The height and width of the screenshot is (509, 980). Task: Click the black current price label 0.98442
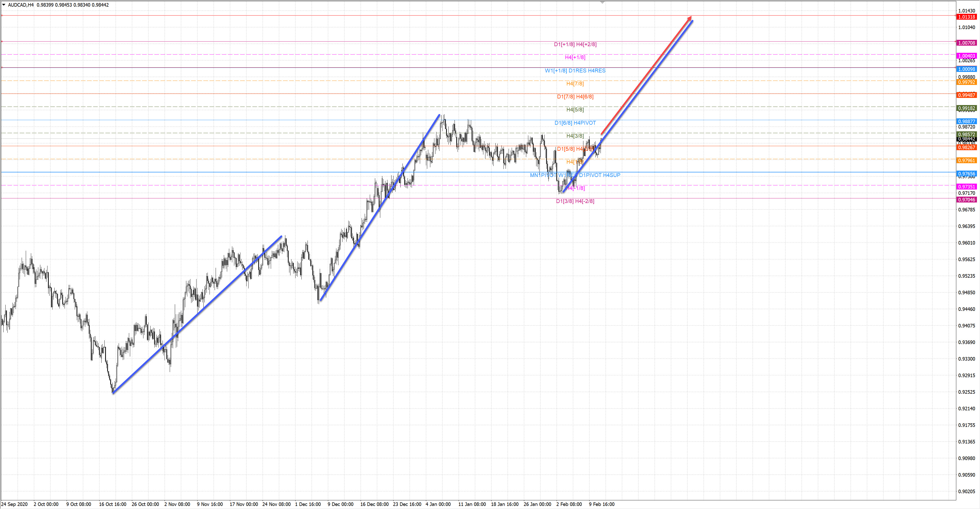tap(966, 139)
